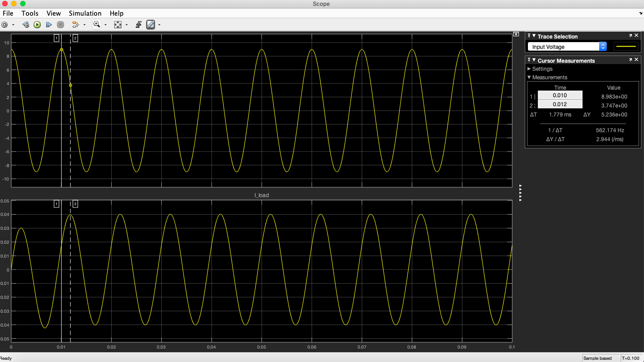Expand the Settings section in Cursor Measurements
This screenshot has width=644, height=362.
click(529, 69)
